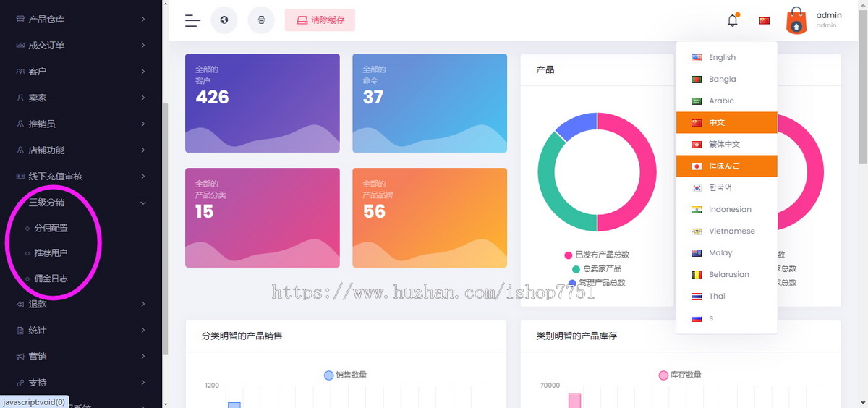Select 中文 language option
Image resolution: width=868 pixels, height=408 pixels.
726,123
